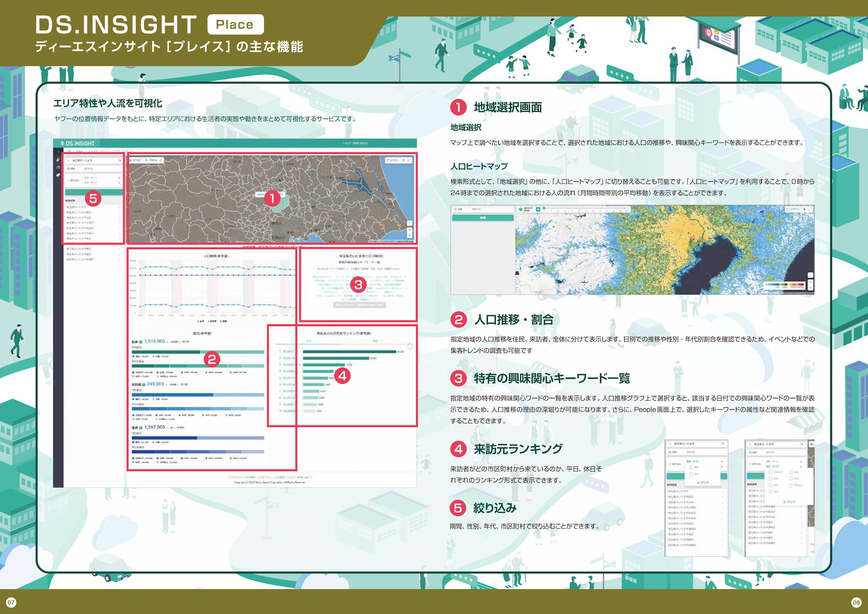The height and width of the screenshot is (614, 868).
Task: Select the 女性 radio option
Action: tap(692, 474)
